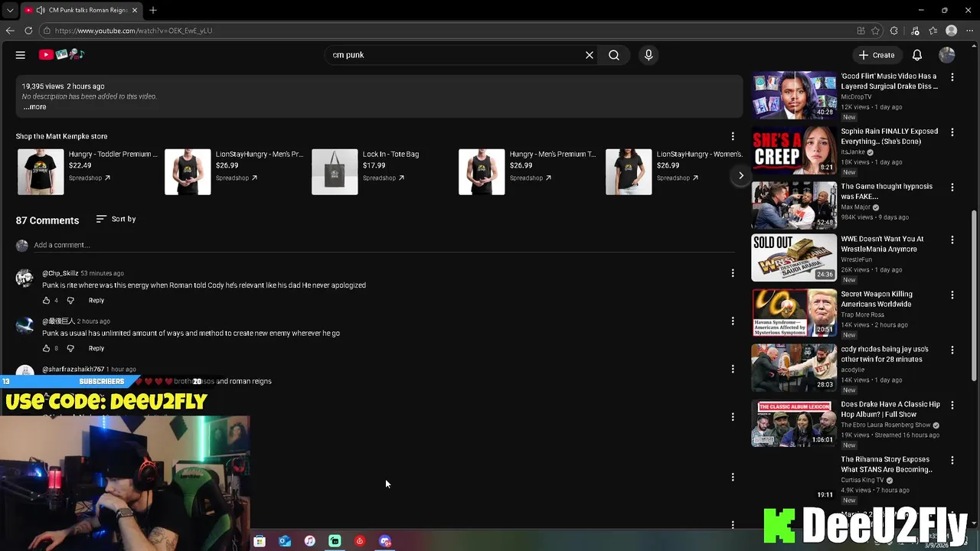Show next store products with arrow

tap(740, 175)
